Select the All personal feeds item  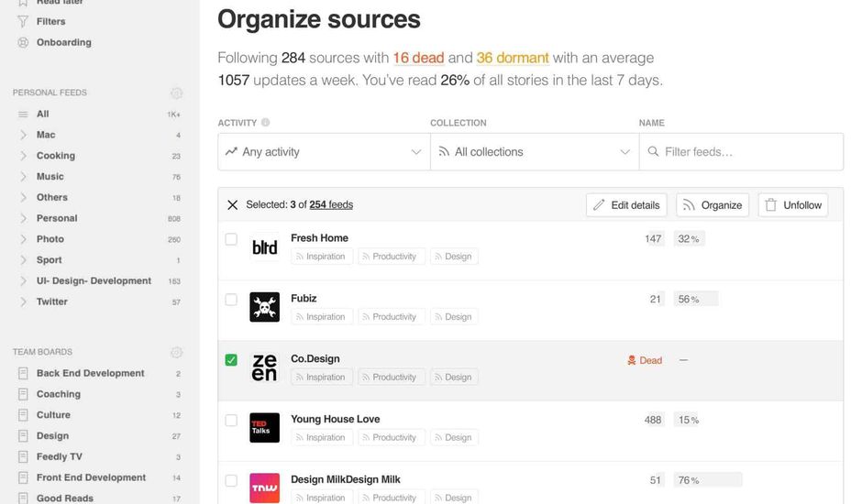point(42,115)
